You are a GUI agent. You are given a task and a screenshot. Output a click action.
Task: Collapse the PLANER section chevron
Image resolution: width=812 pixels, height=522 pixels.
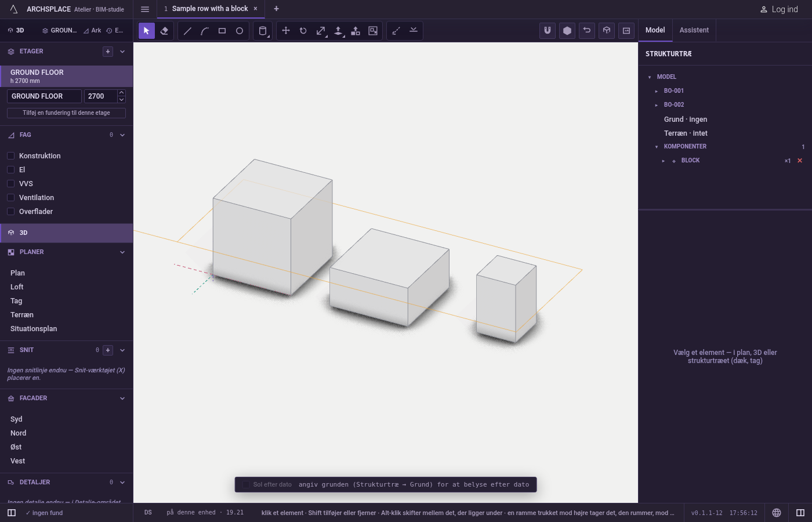pos(122,252)
